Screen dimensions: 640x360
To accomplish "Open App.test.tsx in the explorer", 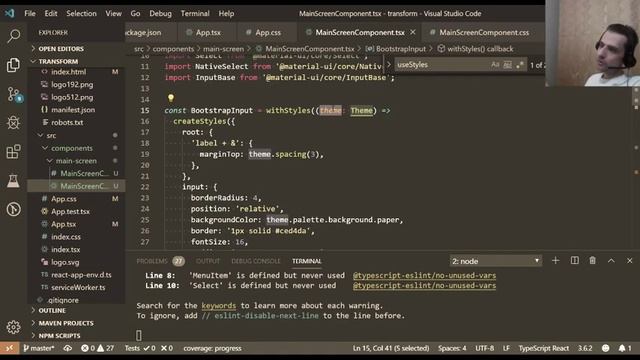I will [x=70, y=211].
